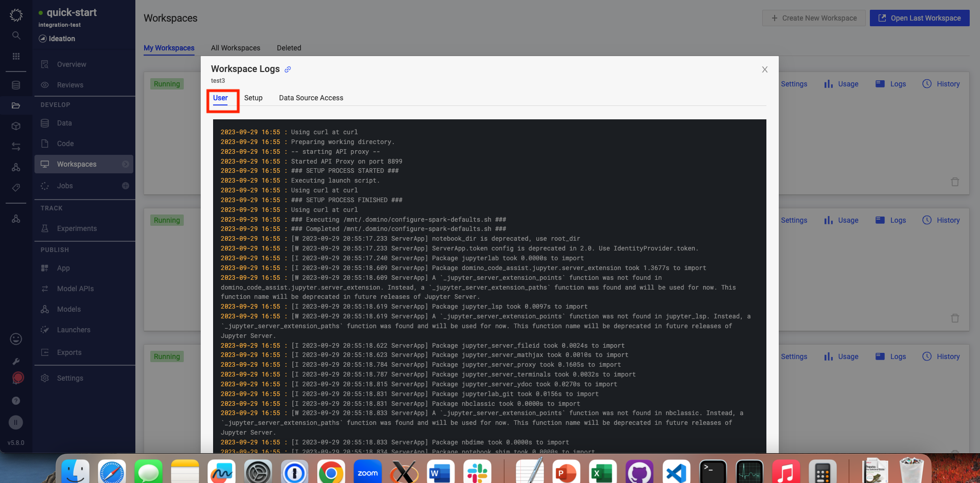This screenshot has height=483, width=980.
Task: Click the 'test3' workspace name subtitle
Action: pos(218,81)
